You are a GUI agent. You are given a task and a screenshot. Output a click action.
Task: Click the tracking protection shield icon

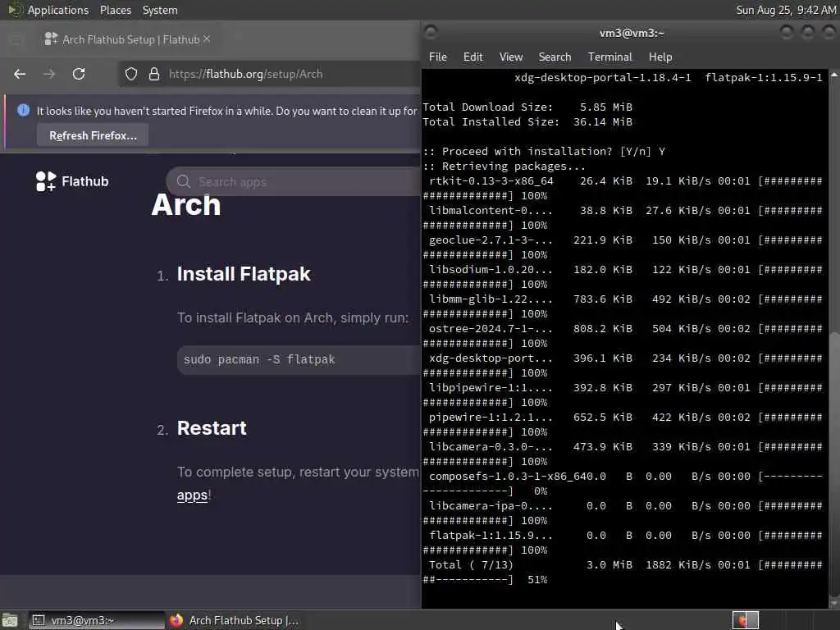tap(131, 74)
